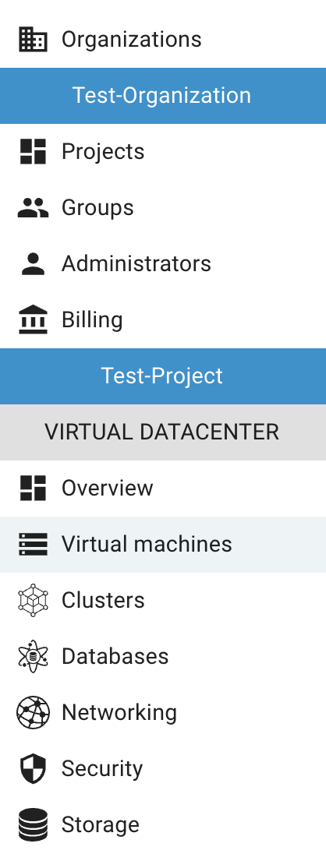Viewport: 326px width, 868px height.
Task: Click the Groups people icon
Action: (x=33, y=207)
